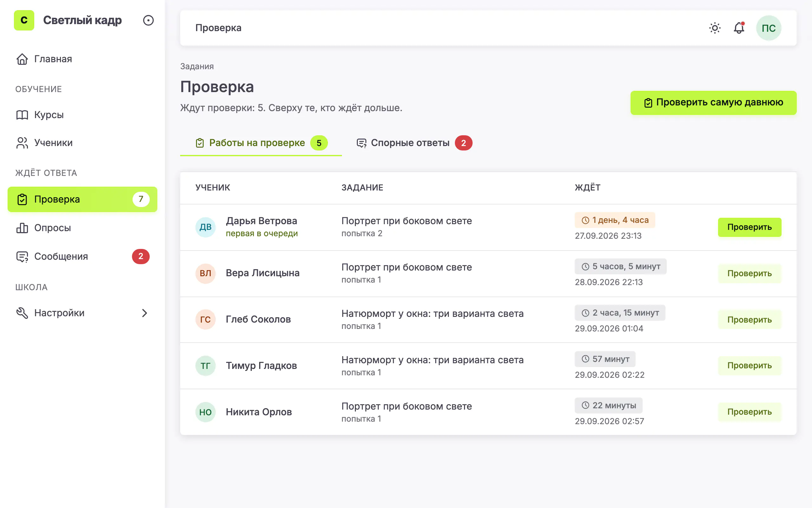Screen dimensions: 812x508
Task: Toggle the light theme sun icon
Action: click(x=715, y=28)
